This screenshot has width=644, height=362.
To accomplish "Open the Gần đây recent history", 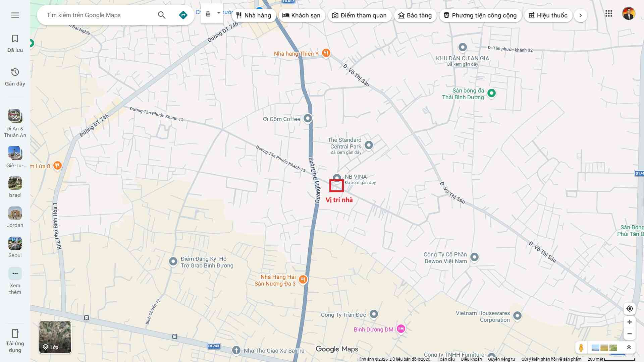I will [x=15, y=77].
